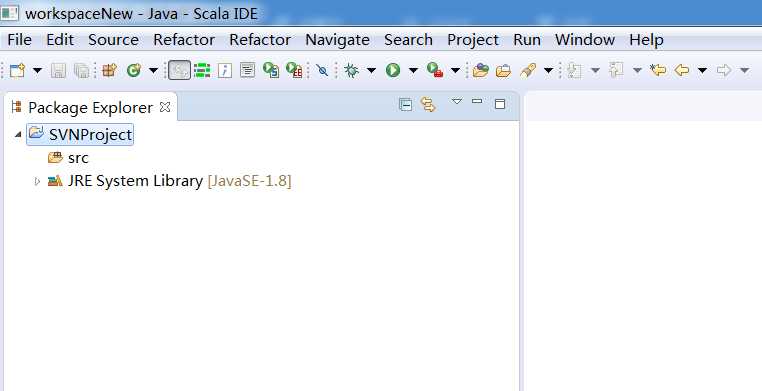Viewport: 762px width, 391px height.
Task: Open the External Tools dropdown arrow
Action: pyautogui.click(x=455, y=71)
